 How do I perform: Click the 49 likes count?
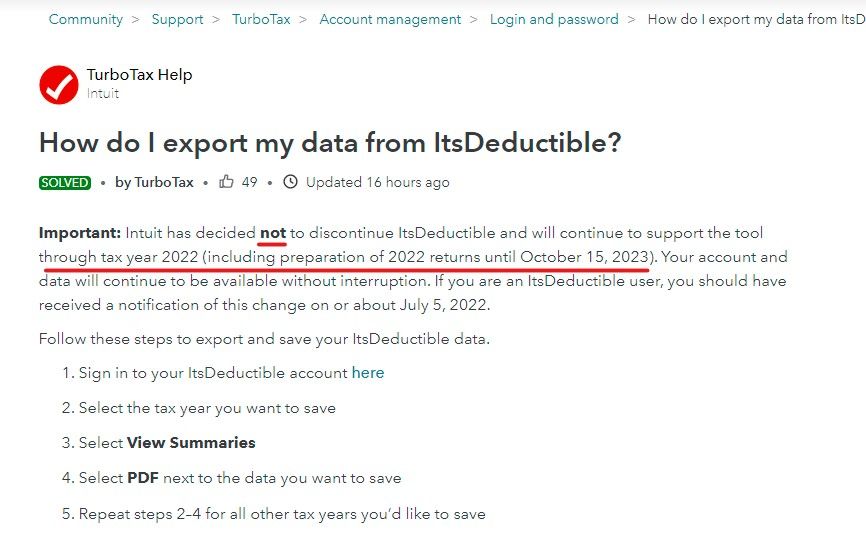click(250, 182)
